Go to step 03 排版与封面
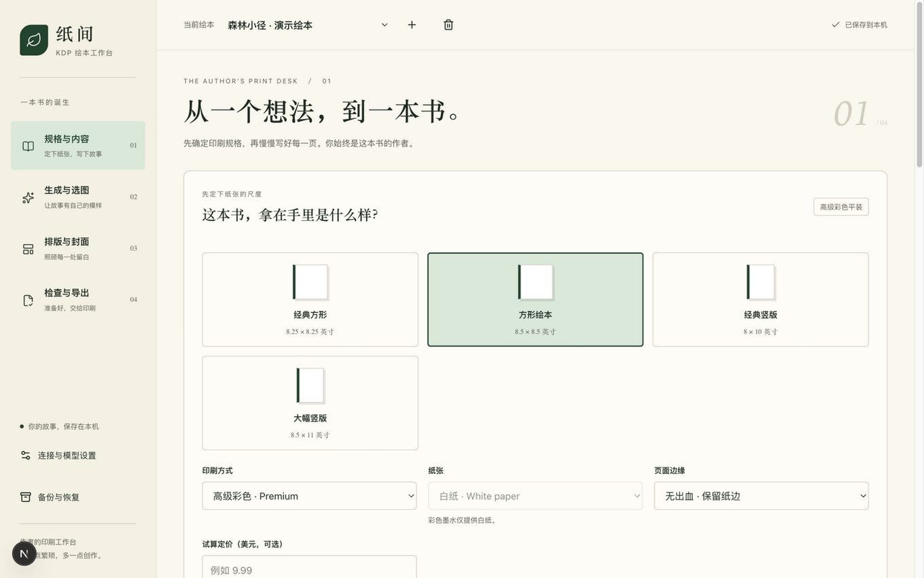The image size is (924, 578). 78,248
